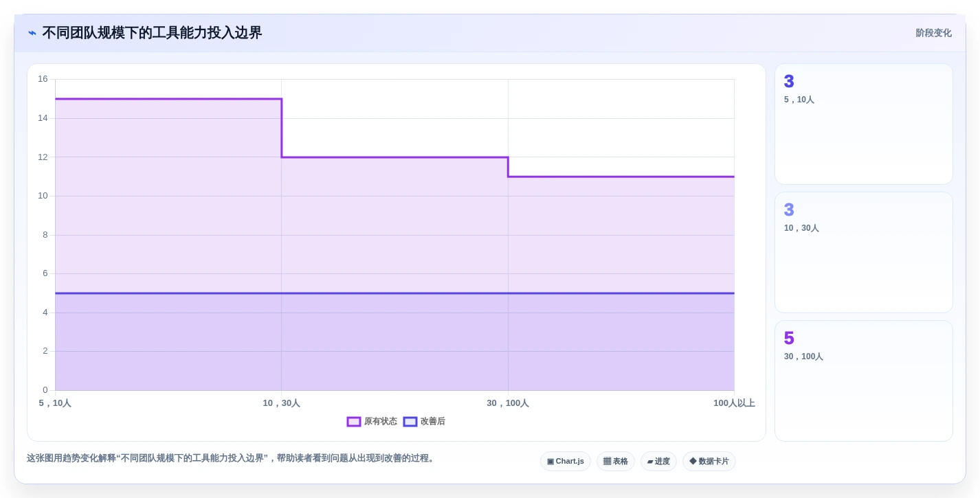Click the 数据卡片 tag chip
Image resolution: width=980 pixels, height=498 pixels.
(709, 462)
